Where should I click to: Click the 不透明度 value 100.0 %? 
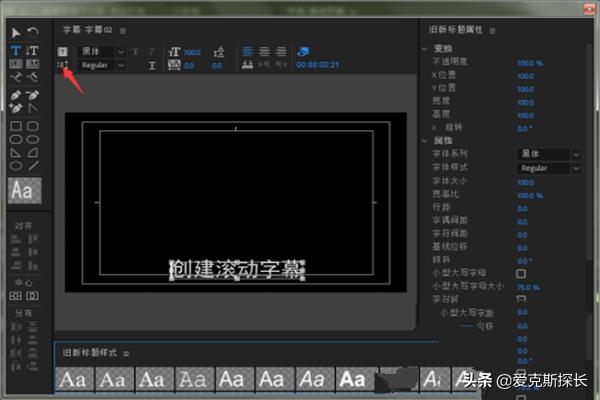tap(530, 63)
